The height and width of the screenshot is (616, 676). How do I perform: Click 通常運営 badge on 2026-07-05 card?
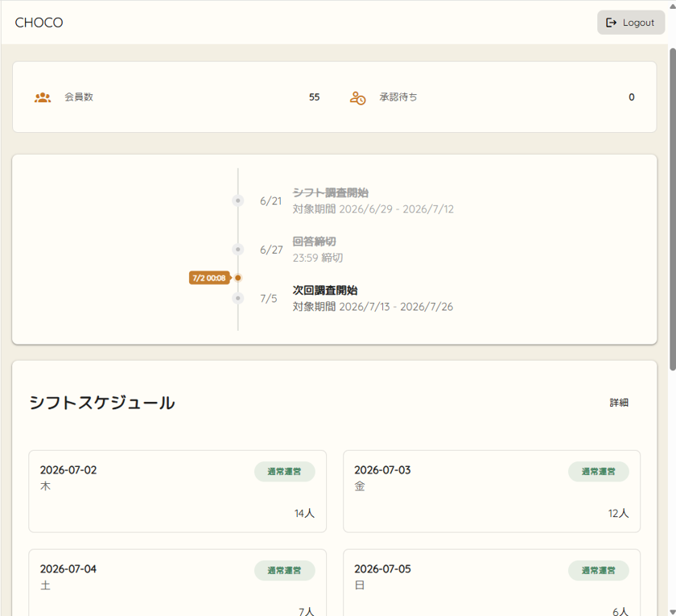tap(599, 570)
